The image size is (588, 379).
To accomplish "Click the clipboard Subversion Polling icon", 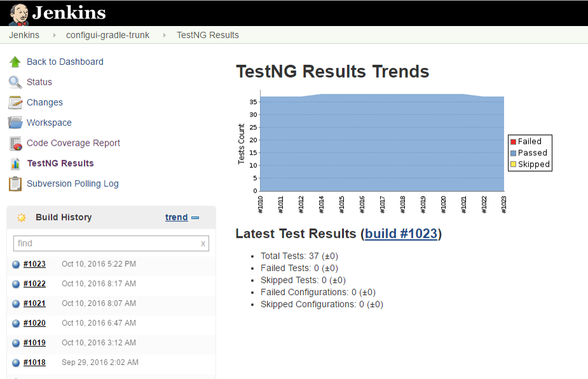I will coord(15,184).
